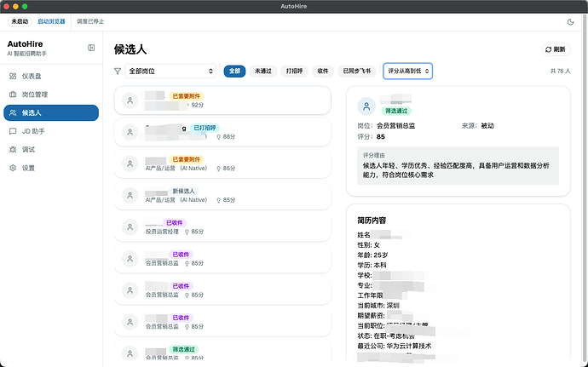588x367 pixels.
Task: Click avatar of the 92分 candidate
Action: point(130,100)
